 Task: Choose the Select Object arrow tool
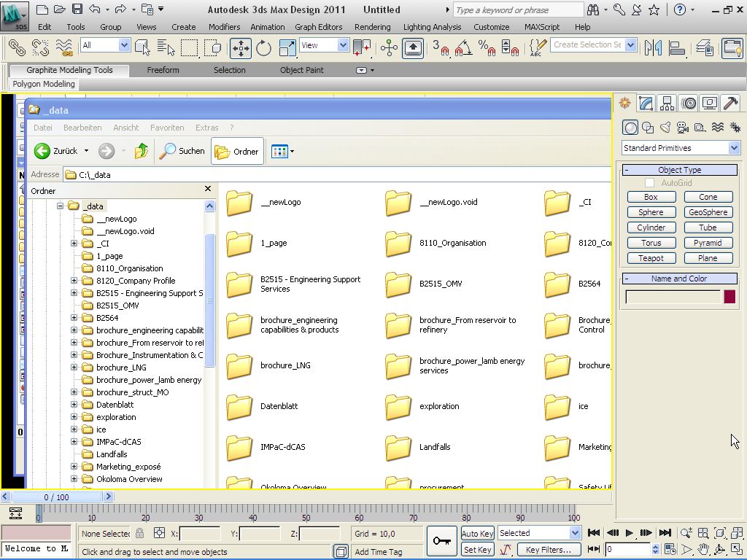pos(142,47)
